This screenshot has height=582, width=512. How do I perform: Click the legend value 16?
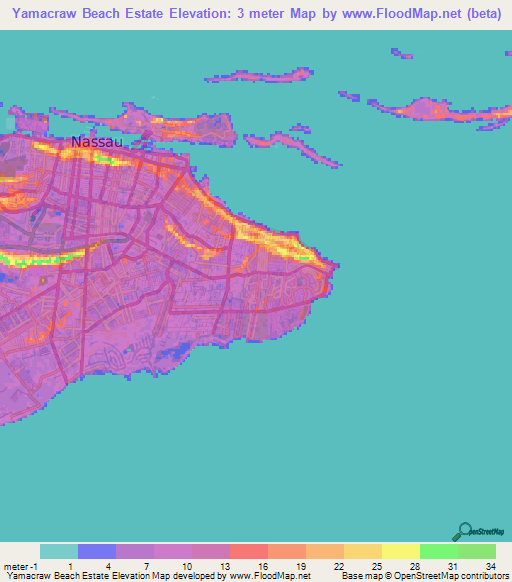coord(263,567)
